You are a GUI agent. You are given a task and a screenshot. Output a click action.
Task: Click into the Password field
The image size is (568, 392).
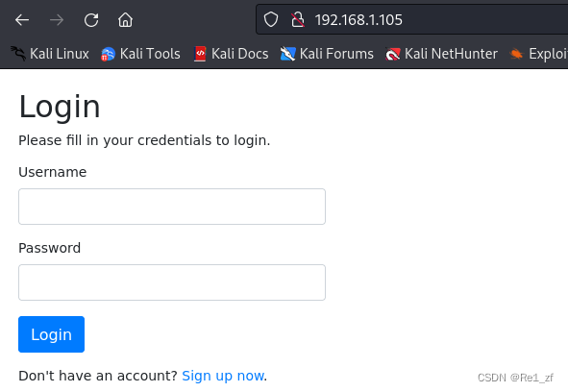click(172, 282)
